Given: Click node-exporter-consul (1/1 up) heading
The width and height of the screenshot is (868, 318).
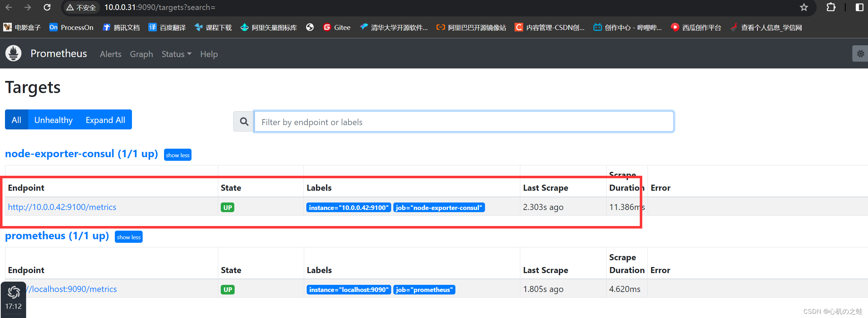Looking at the screenshot, I should tap(81, 154).
